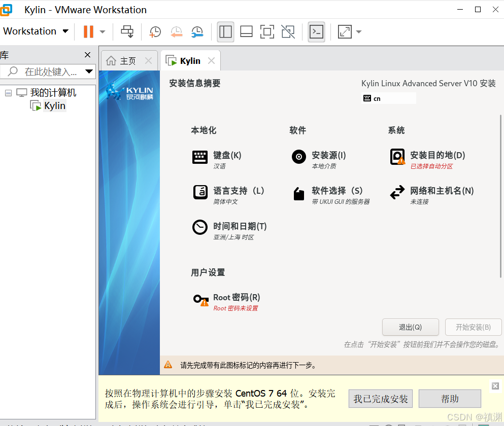Image resolution: width=504 pixels, height=426 pixels.
Task: Expand the power options arrow beside pause
Action: (x=103, y=32)
